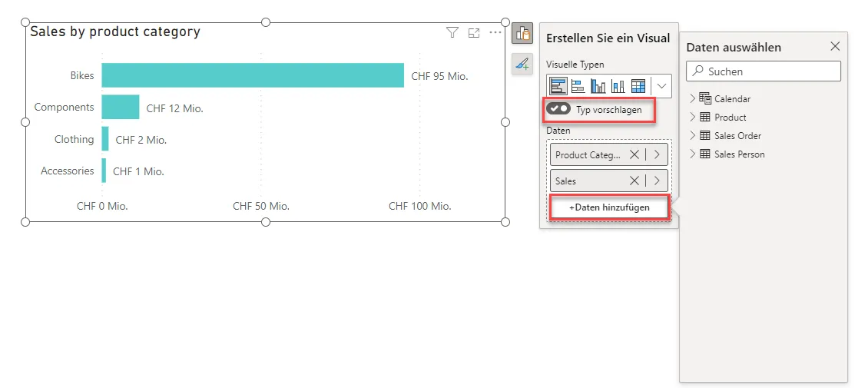Click the Sales Person table icon
The image size is (868, 388).
click(x=705, y=154)
